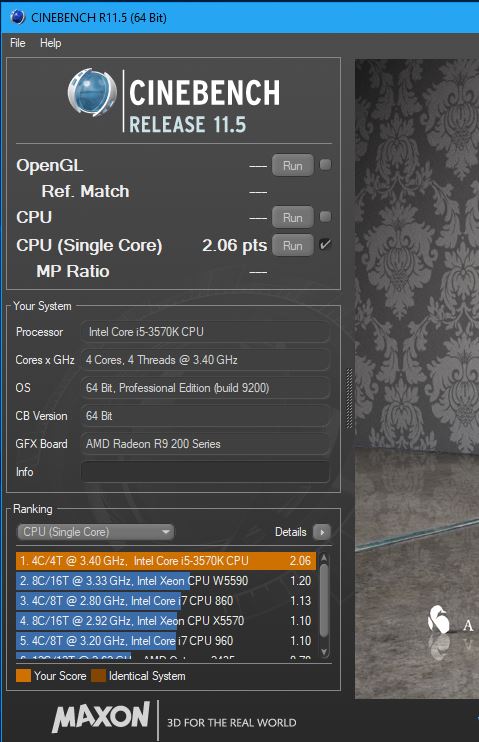The width and height of the screenshot is (479, 742).
Task: Click the brown Identical System legend swatch
Action: (98, 676)
